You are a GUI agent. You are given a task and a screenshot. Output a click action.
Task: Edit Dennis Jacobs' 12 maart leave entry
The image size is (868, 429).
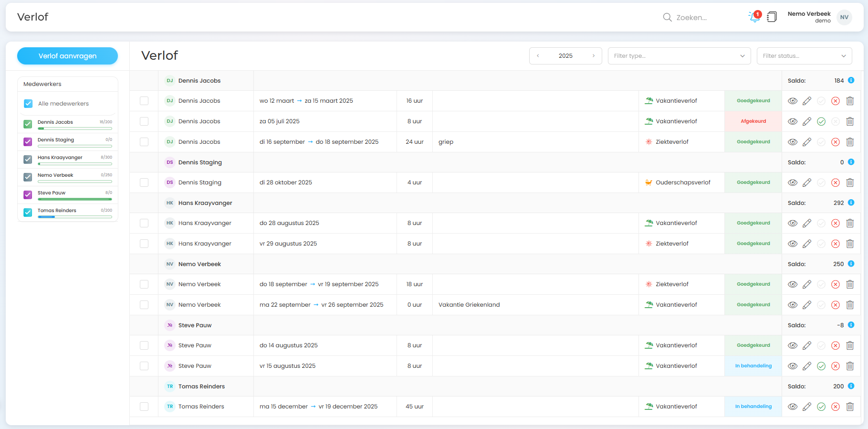807,101
